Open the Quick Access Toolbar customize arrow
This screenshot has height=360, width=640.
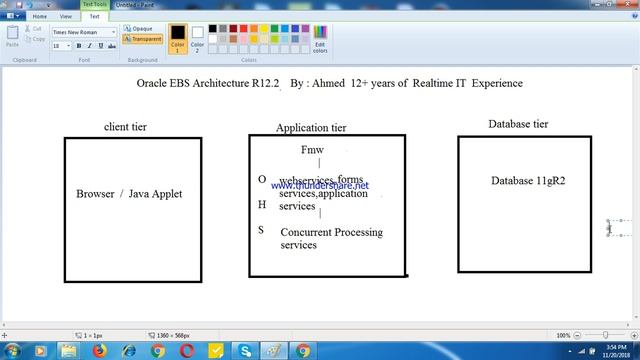(49, 5)
